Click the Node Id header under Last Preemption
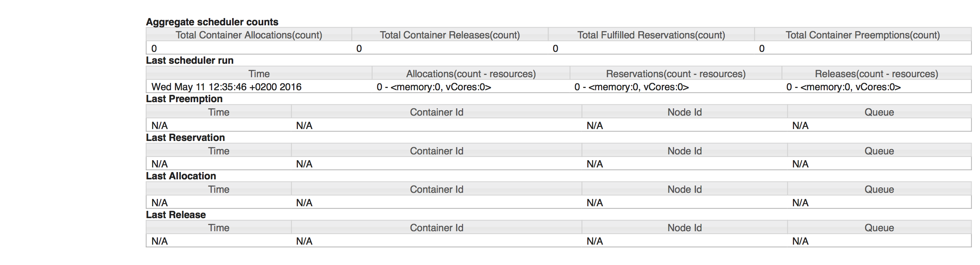 pyautogui.click(x=684, y=112)
